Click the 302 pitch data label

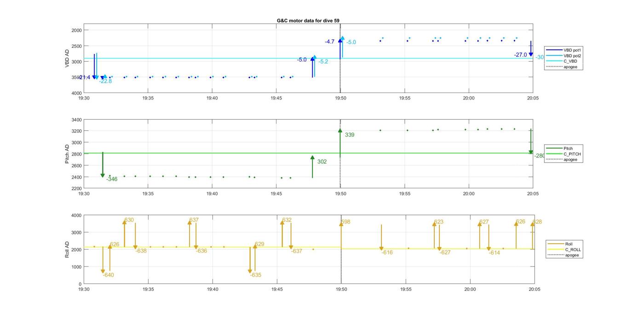click(322, 162)
